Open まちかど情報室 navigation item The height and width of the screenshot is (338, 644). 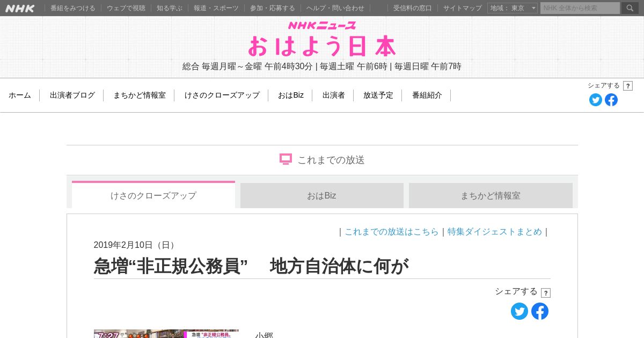[140, 95]
